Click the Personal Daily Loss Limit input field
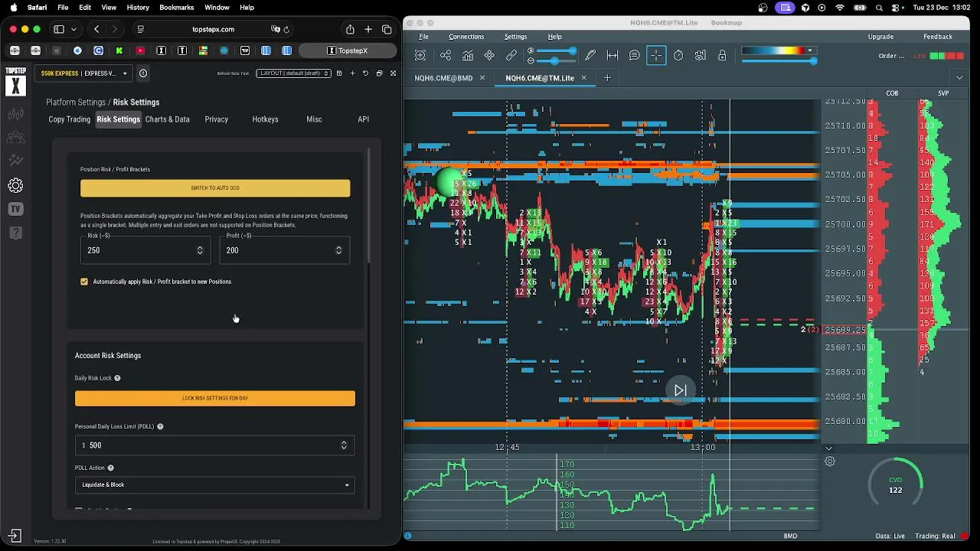Viewport: 980px width, 551px height. point(215,445)
